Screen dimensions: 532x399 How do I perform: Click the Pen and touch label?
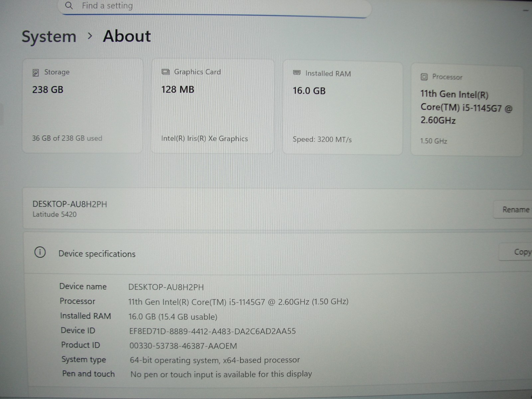(x=88, y=374)
